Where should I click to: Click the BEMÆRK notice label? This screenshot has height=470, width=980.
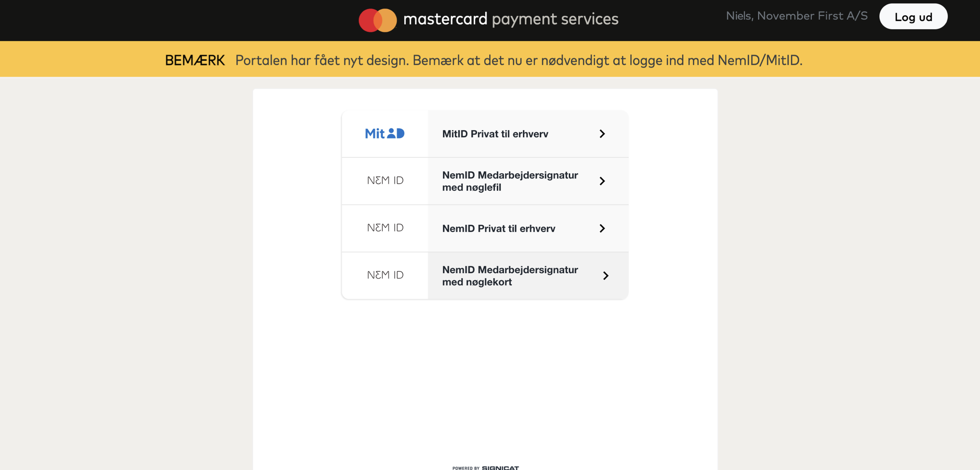pyautogui.click(x=195, y=60)
